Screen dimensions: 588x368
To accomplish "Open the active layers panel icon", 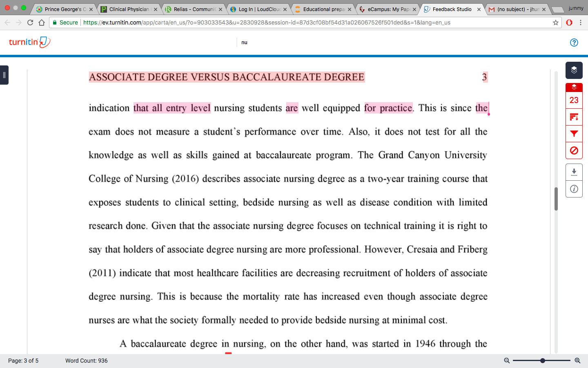I will (574, 70).
